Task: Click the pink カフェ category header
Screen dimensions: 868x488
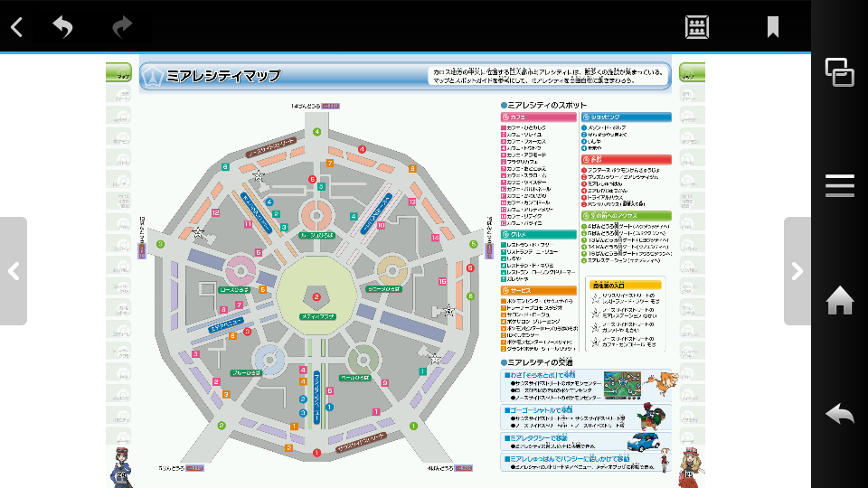Action: 538,117
